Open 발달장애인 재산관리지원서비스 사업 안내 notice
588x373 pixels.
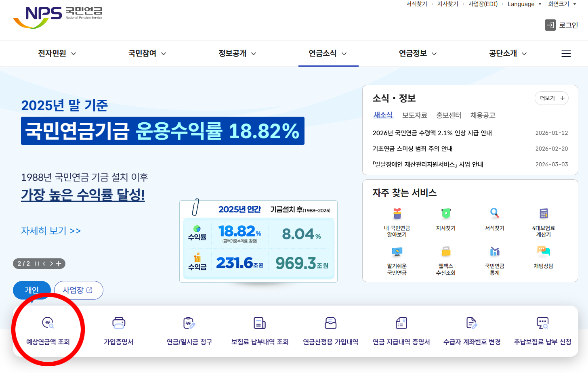click(x=428, y=164)
